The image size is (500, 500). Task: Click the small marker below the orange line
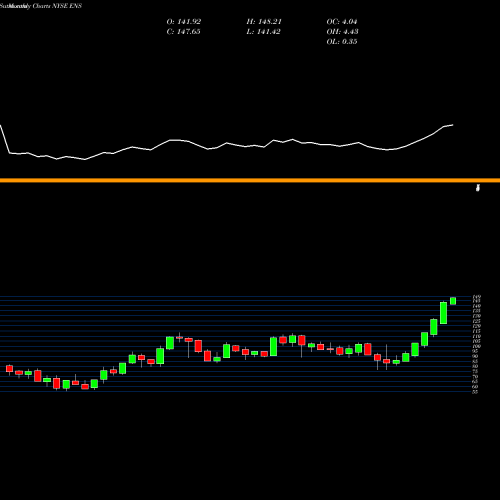point(478,188)
